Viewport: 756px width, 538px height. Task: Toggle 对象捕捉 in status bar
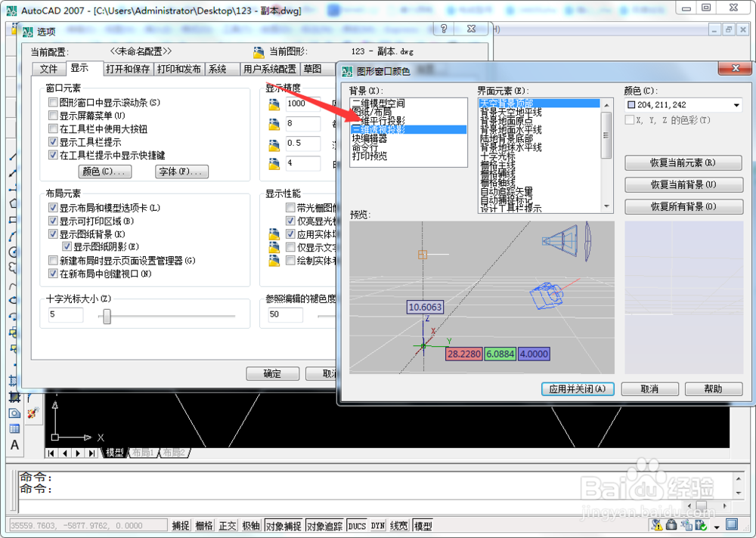(283, 525)
